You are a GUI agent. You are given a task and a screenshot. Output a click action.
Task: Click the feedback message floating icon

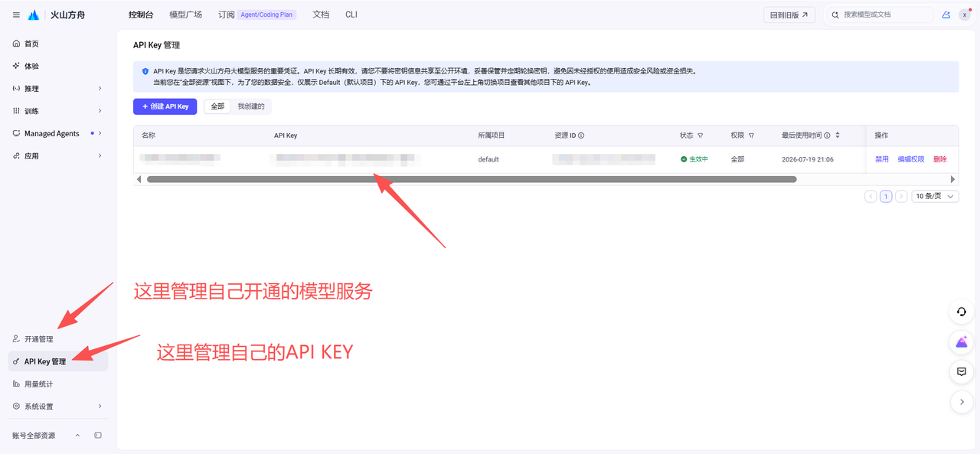[962, 371]
